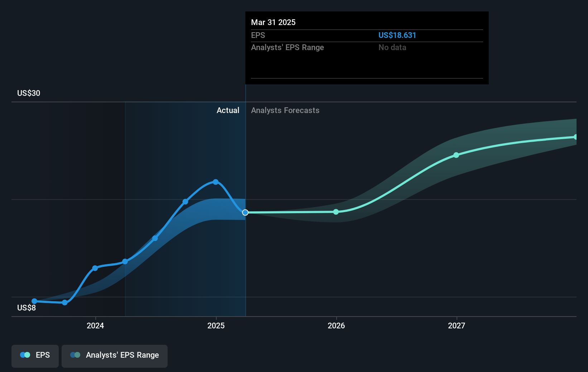The width and height of the screenshot is (588, 372).
Task: Click the Actual section label
Action: click(x=228, y=111)
